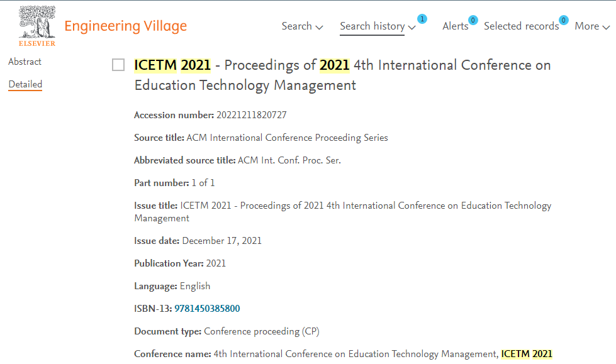Click the Search history count badge
This screenshot has width=616, height=364.
click(x=422, y=19)
